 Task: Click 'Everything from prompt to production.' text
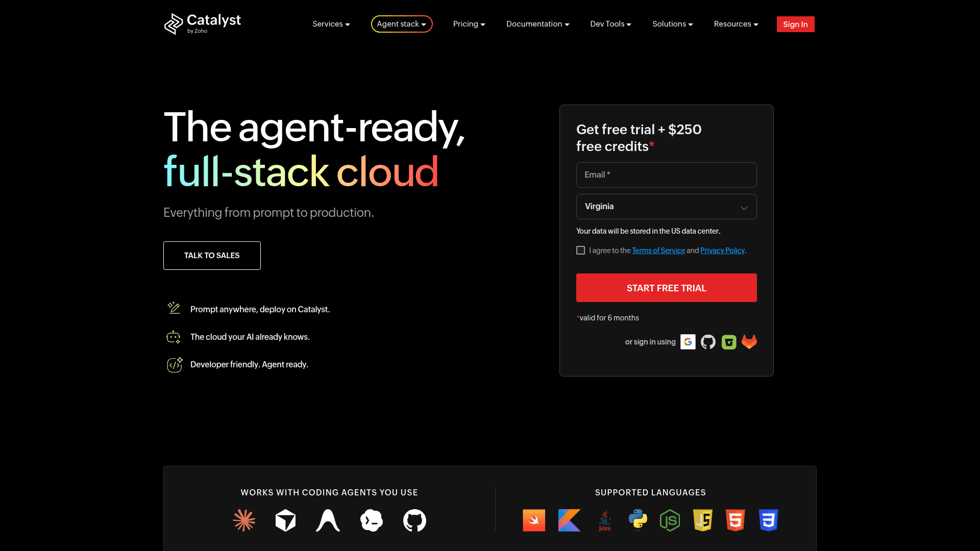click(x=268, y=213)
